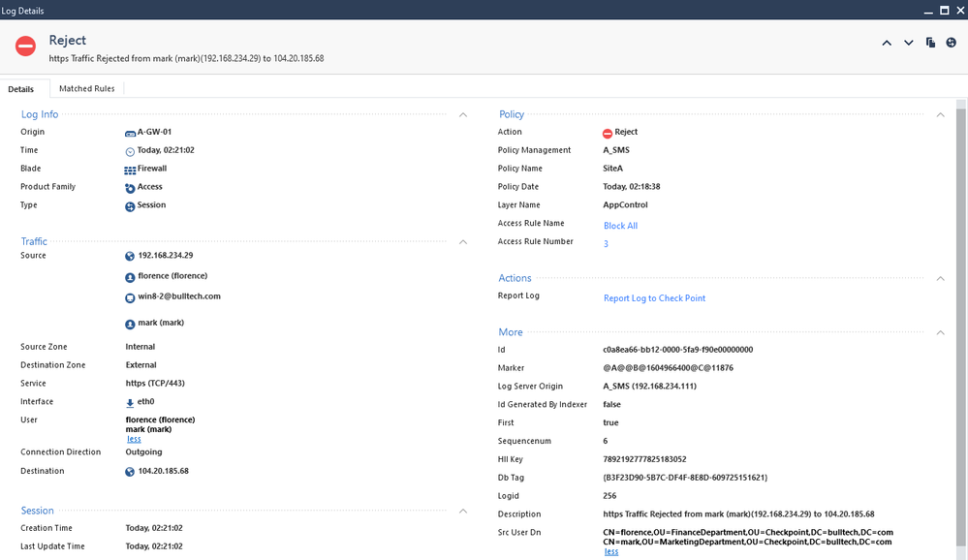Collapse the Policy section
The image size is (968, 560).
(940, 114)
